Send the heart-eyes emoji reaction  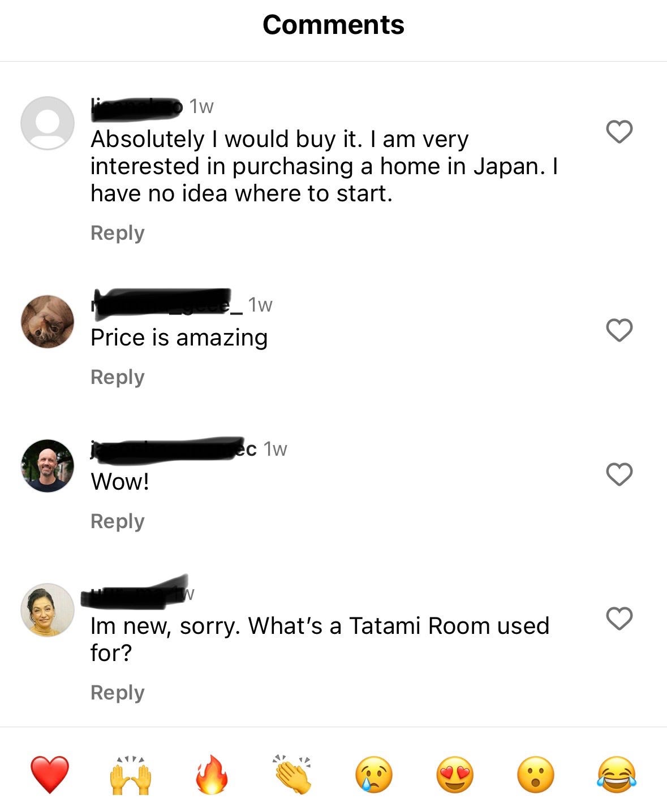tap(455, 775)
